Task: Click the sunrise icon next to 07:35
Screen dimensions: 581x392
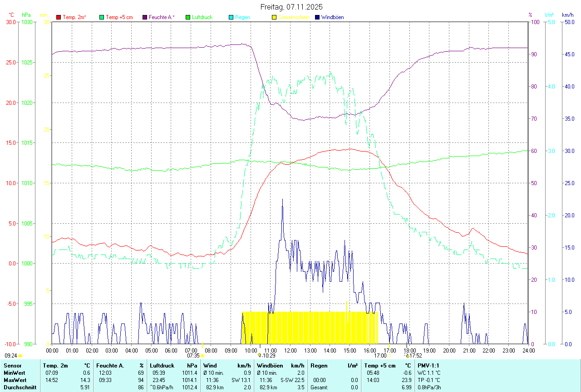Action: (x=202, y=356)
